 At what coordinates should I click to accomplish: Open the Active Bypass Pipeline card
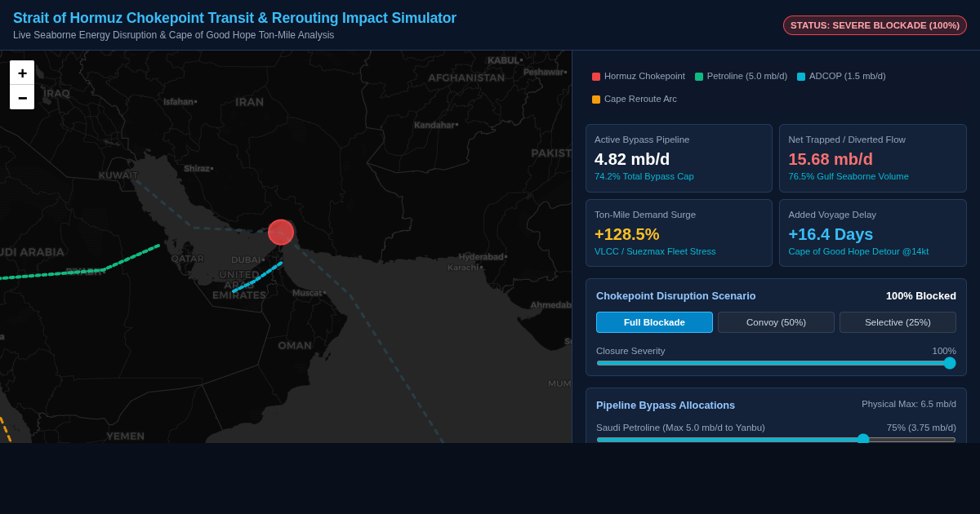coord(679,158)
